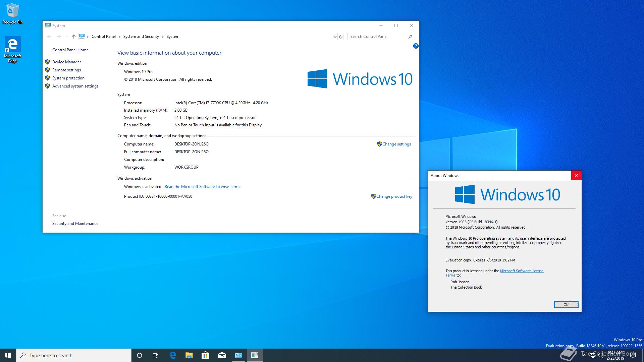Click the network tray icon
This screenshot has width=644, height=362.
[592, 355]
